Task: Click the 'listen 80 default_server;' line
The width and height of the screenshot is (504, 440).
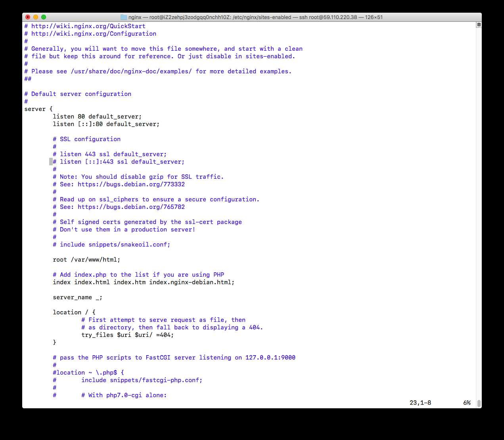Action: click(97, 117)
